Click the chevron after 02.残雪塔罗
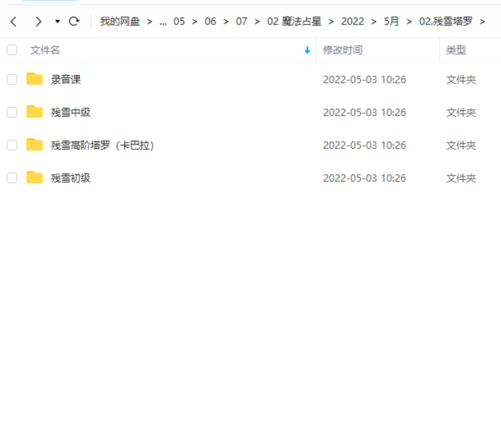The width and height of the screenshot is (501, 448). [483, 22]
